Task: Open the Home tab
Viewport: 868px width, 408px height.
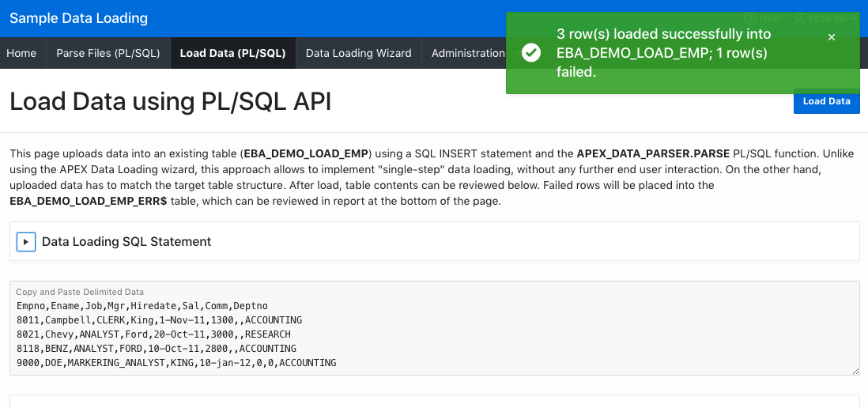Action: (21, 53)
